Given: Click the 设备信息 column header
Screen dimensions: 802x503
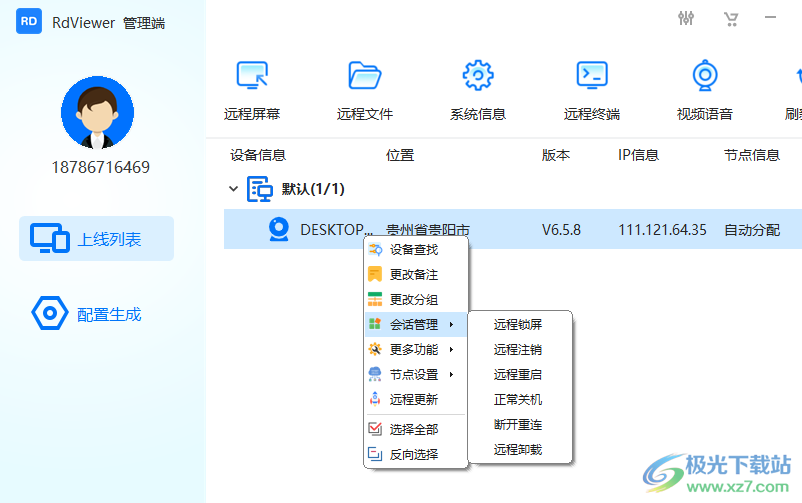Looking at the screenshot, I should coord(258,155).
